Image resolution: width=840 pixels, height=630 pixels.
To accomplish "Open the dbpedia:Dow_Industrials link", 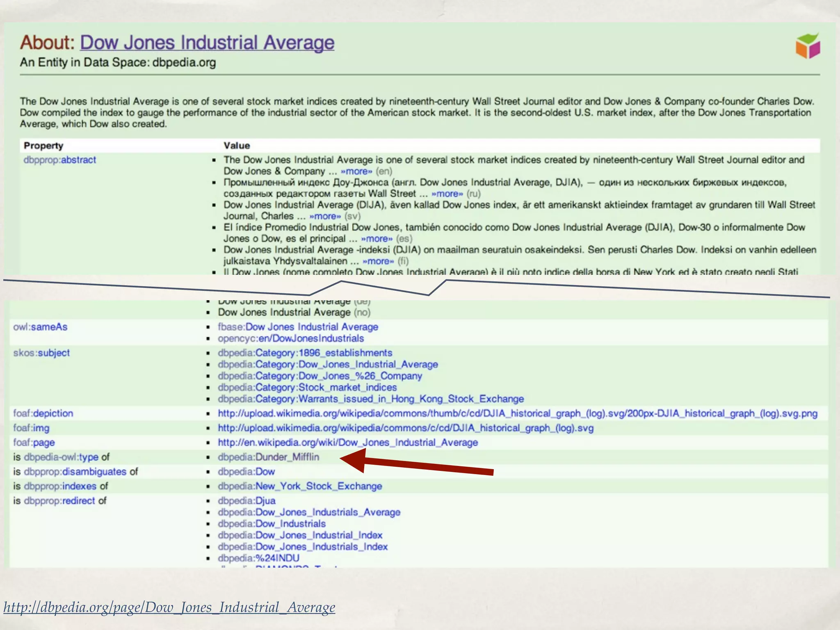I will click(272, 524).
